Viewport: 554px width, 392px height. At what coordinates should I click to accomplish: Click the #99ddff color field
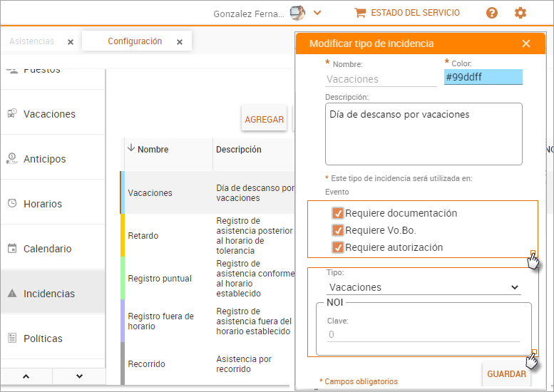483,77
